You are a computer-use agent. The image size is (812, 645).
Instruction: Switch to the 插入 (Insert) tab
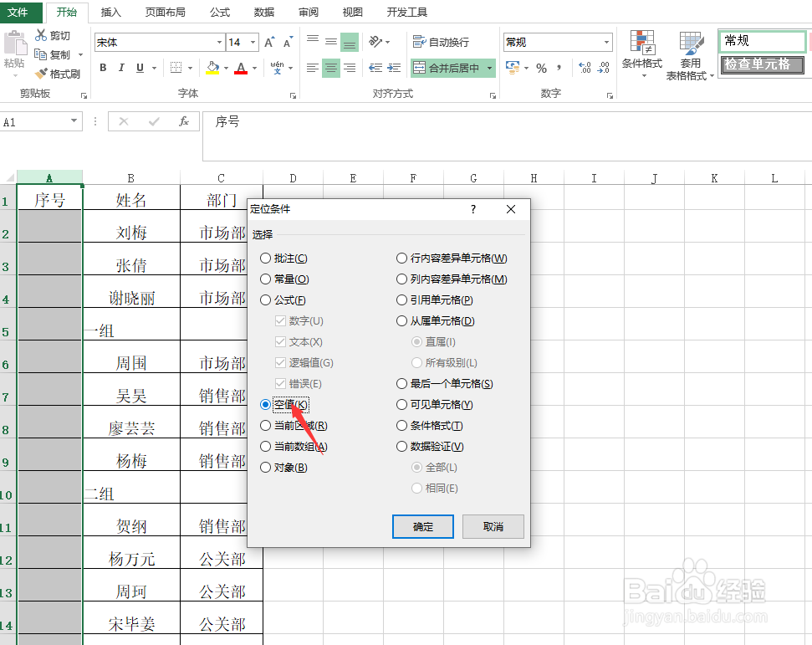point(110,12)
